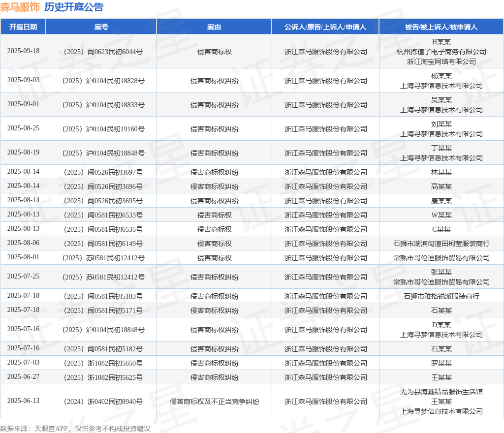Screen dimensions: 504x433
Task: Click case number 闽0581民初6533号
Action: (x=103, y=215)
